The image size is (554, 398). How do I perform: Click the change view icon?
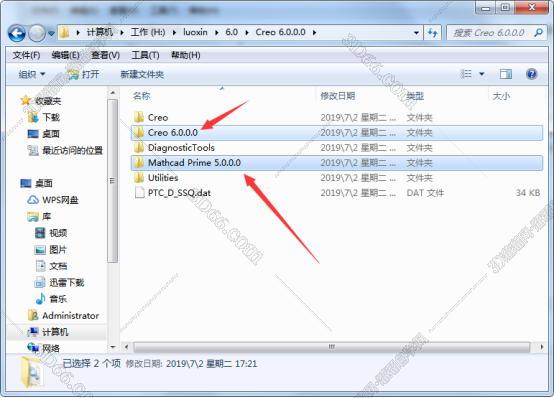(466, 74)
